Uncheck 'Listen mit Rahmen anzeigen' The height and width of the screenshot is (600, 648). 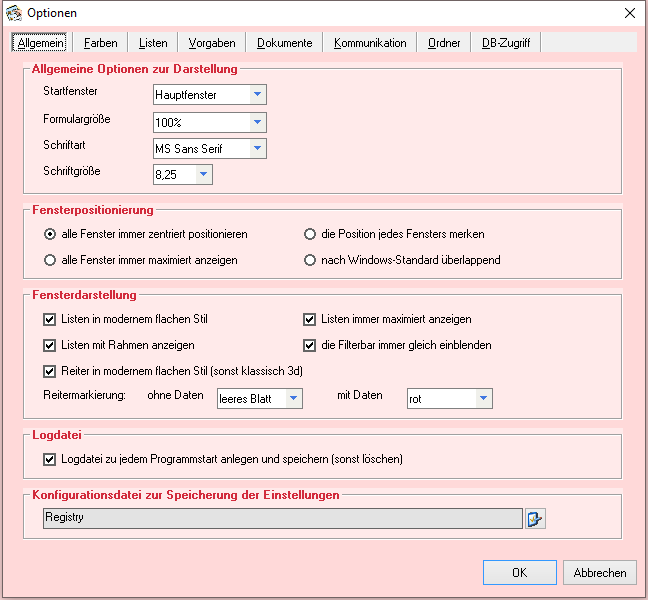(50, 346)
